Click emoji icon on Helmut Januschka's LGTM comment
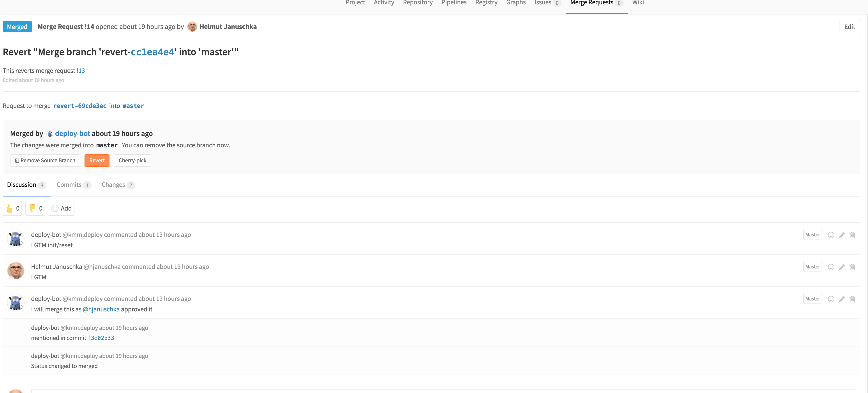Screen dimensions: 868x393 coord(831,267)
